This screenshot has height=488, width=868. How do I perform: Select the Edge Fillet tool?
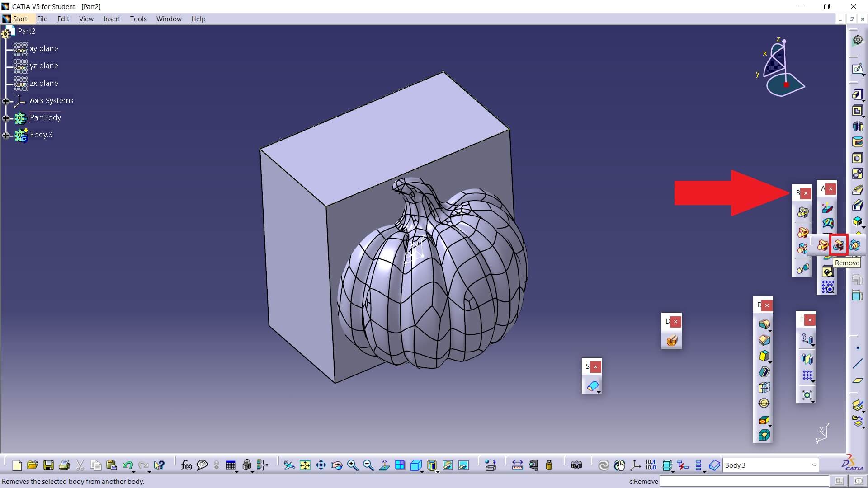(764, 324)
